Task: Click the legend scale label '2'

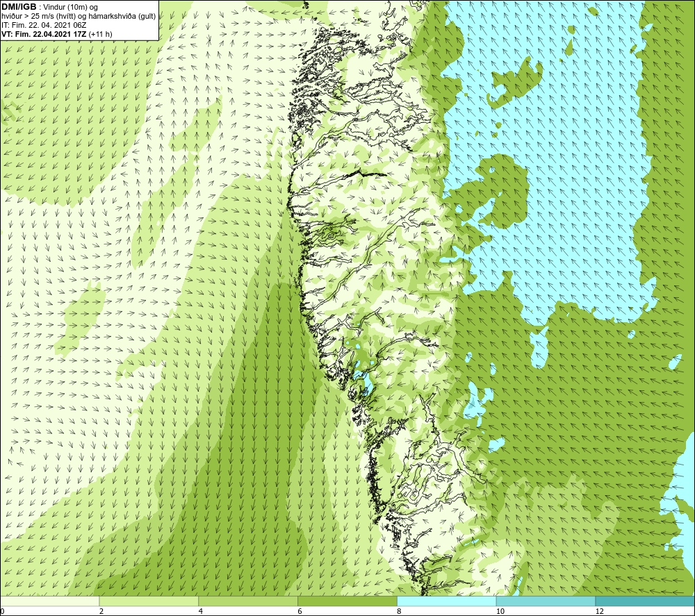Action: 101,611
